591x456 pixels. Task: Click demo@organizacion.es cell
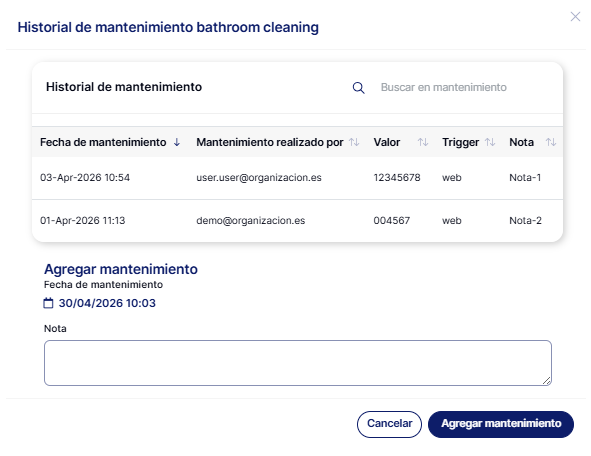point(251,220)
